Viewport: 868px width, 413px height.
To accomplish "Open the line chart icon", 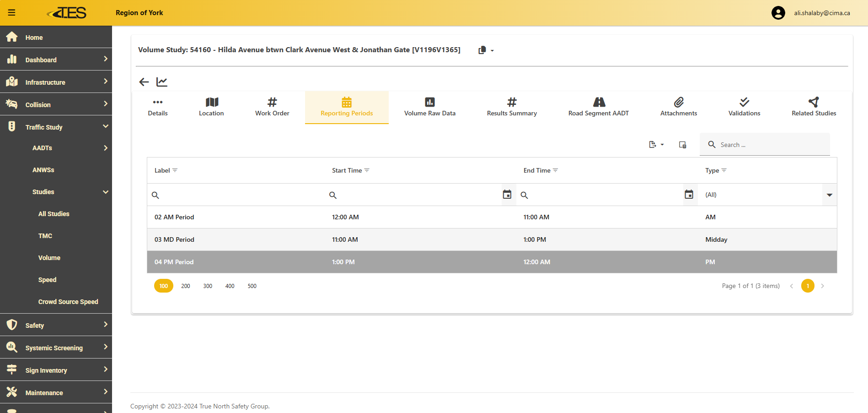I will [x=162, y=82].
